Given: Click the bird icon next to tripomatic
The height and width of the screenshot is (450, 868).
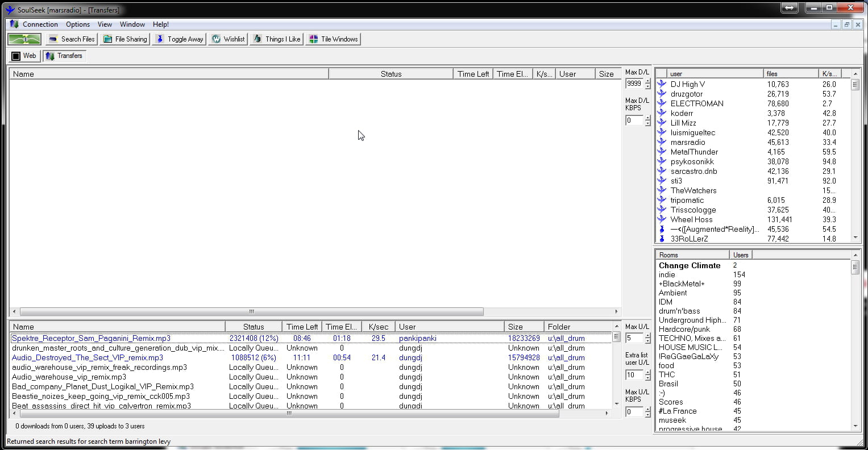Looking at the screenshot, I should point(662,200).
